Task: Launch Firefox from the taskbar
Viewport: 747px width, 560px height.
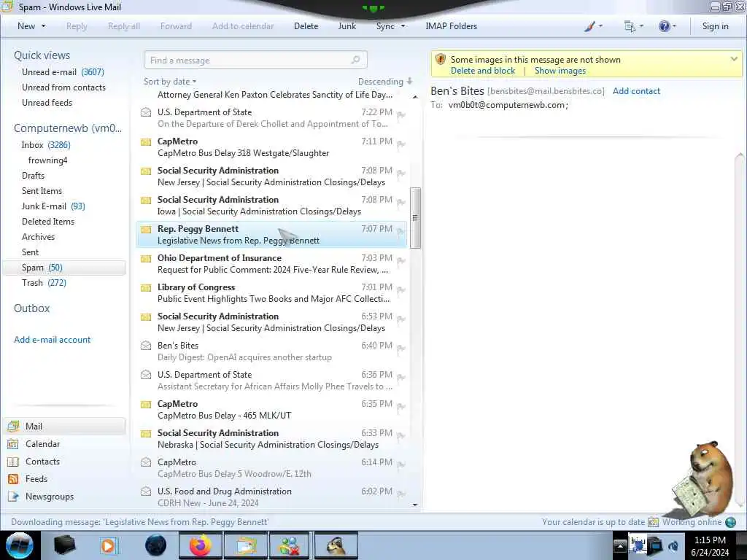Action: (201, 545)
